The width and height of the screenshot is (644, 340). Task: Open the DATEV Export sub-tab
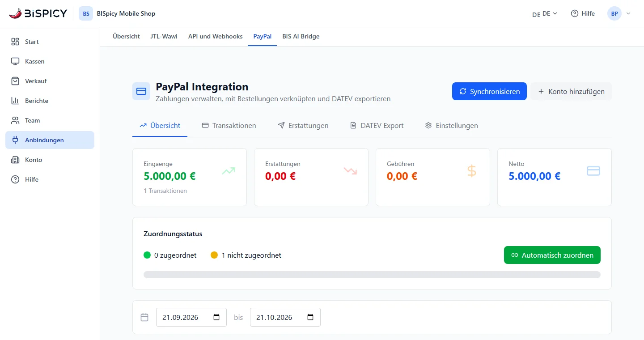pos(377,126)
